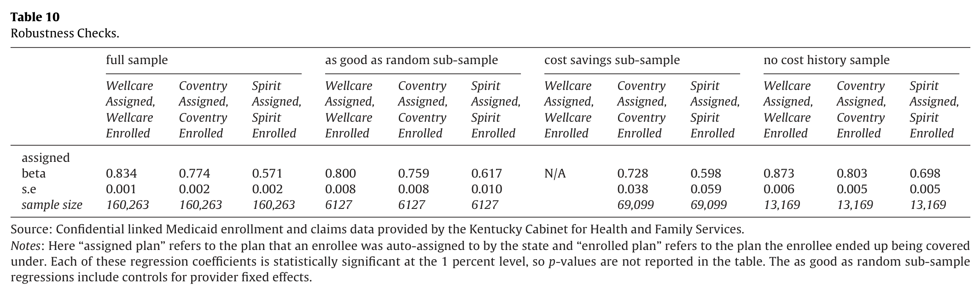The height and width of the screenshot is (297, 980).
Task: Click the first 69,099 sample size value
Action: (x=635, y=205)
